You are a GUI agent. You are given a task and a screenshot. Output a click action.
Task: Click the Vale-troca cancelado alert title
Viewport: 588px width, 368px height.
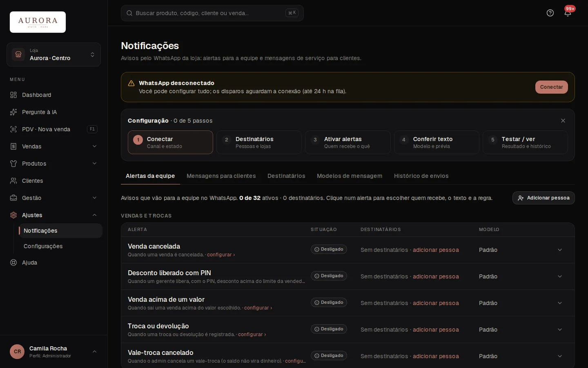[160, 352]
